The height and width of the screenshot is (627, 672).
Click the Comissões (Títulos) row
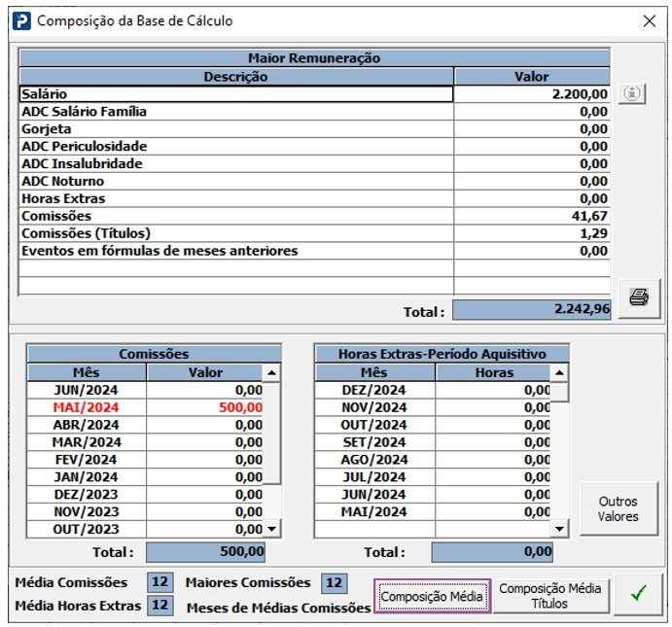235,233
